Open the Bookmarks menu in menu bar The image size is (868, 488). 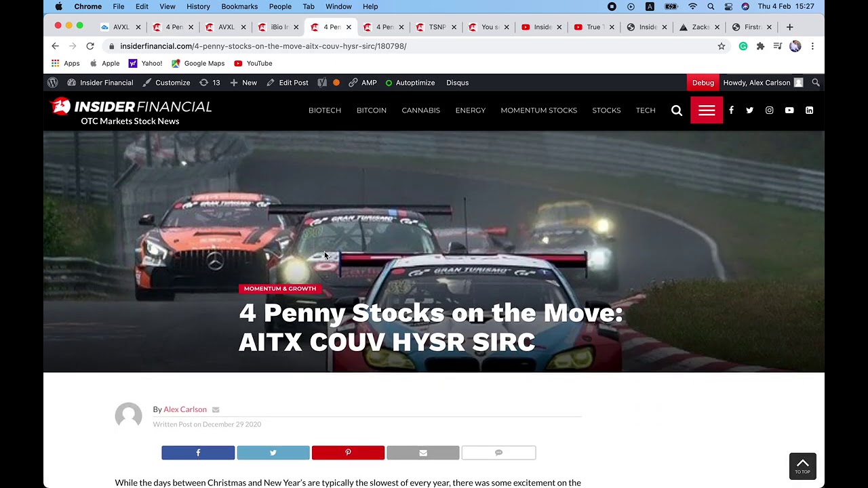pyautogui.click(x=239, y=6)
